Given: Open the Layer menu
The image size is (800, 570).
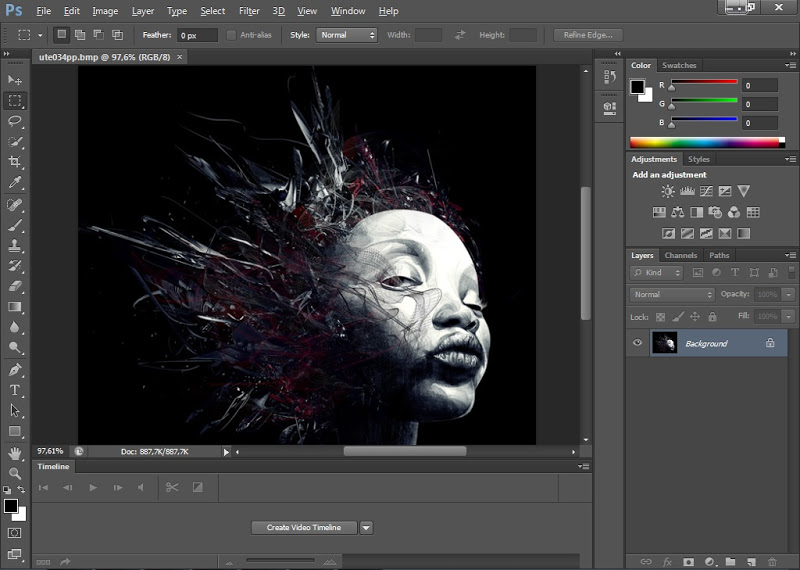Looking at the screenshot, I should click(143, 11).
